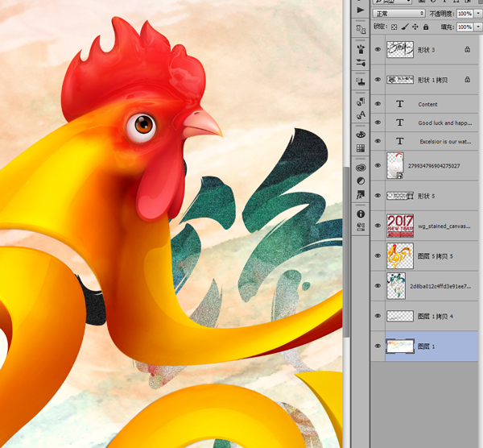Screen dimensions: 483x448
Task: Select the 图层 1 background thumbnail
Action: pyautogui.click(x=400, y=346)
